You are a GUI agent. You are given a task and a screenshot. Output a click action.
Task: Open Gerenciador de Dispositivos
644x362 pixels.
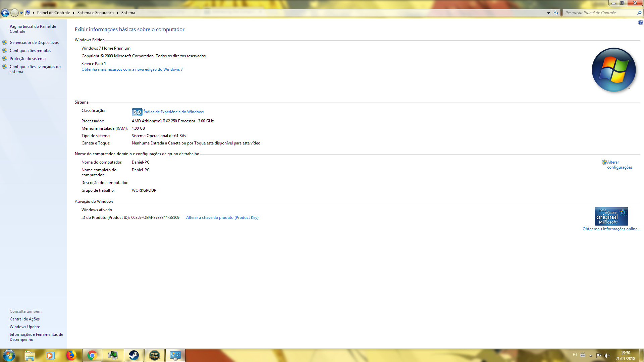pyautogui.click(x=34, y=43)
